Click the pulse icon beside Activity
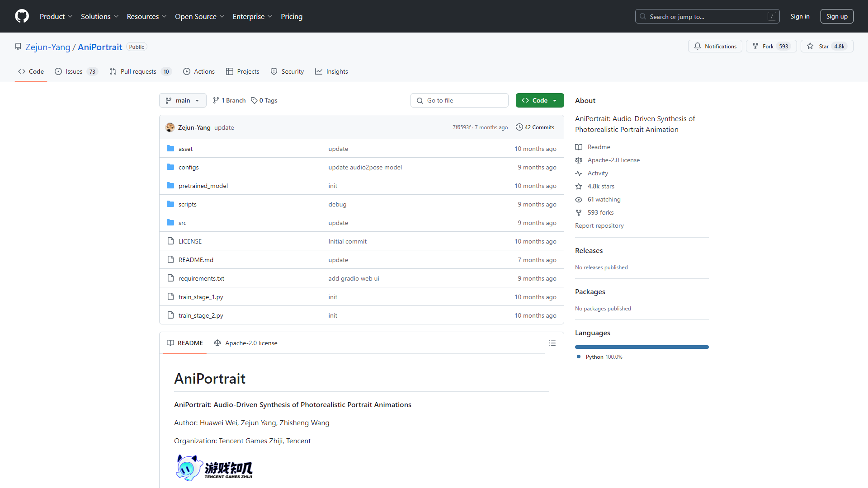Viewport: 868px width, 488px height. [x=579, y=174]
